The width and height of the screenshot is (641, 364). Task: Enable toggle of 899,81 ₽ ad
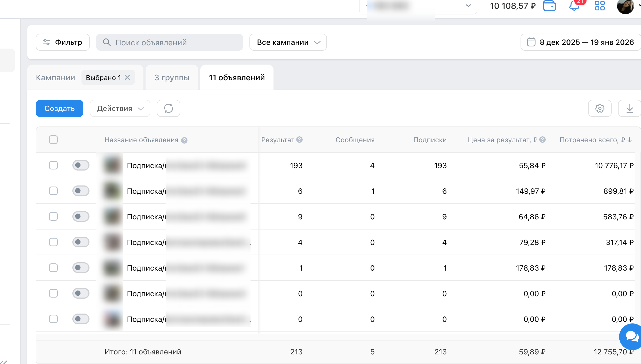81,191
